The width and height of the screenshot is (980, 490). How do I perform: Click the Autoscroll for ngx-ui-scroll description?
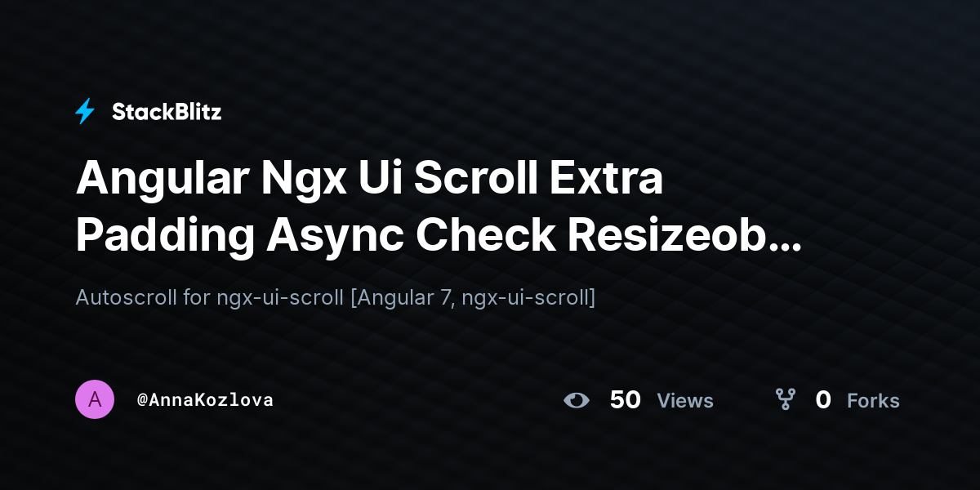[x=336, y=297]
